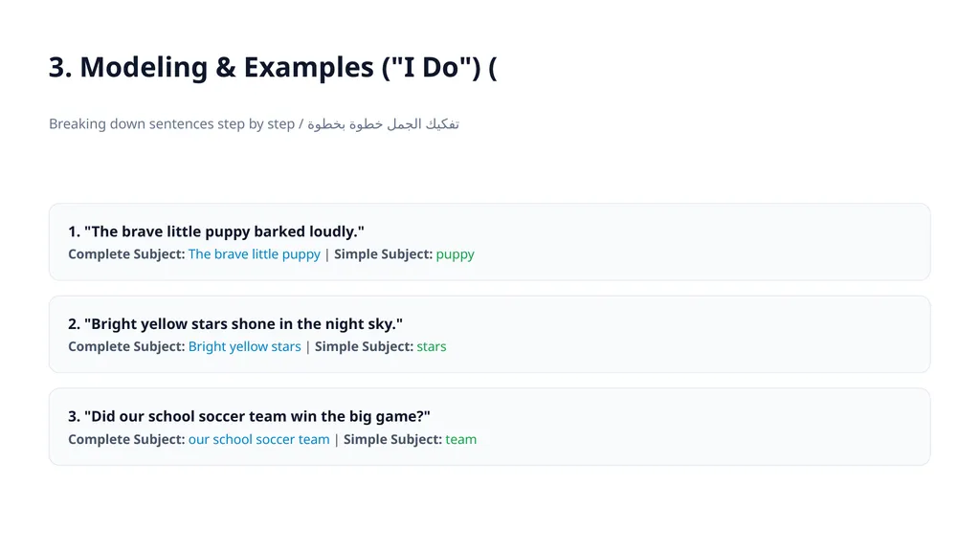Click first card's 'Complete Subject:' label
The image size is (980, 550).
pos(127,254)
